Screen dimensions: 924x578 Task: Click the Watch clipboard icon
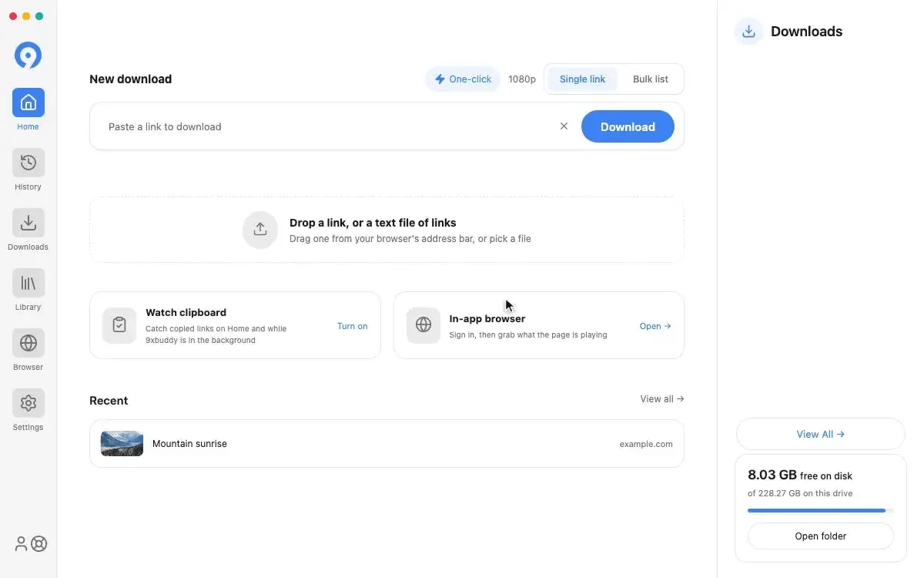coord(119,325)
